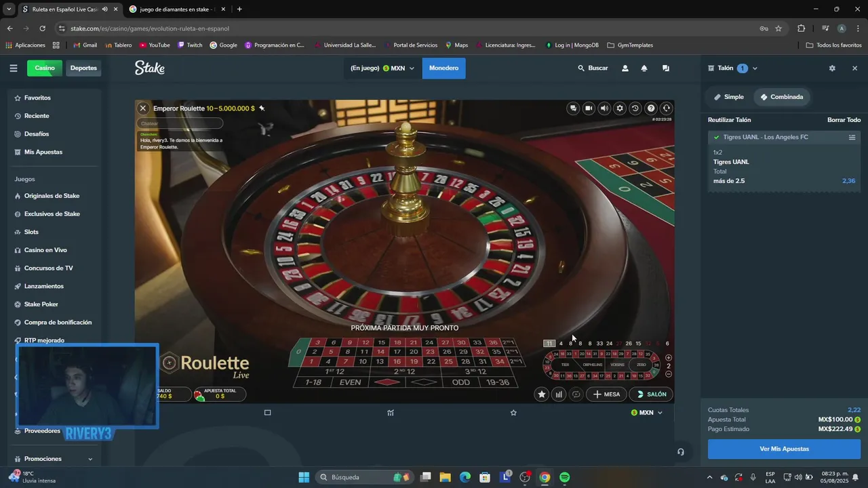The height and width of the screenshot is (488, 868).
Task: Open Spotify from the taskbar
Action: coord(565,477)
